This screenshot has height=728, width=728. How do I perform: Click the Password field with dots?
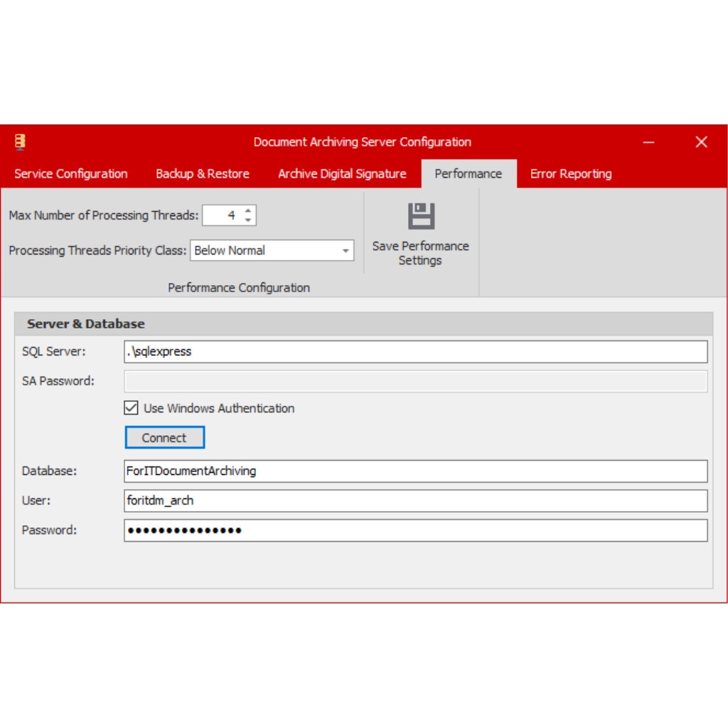pos(415,530)
